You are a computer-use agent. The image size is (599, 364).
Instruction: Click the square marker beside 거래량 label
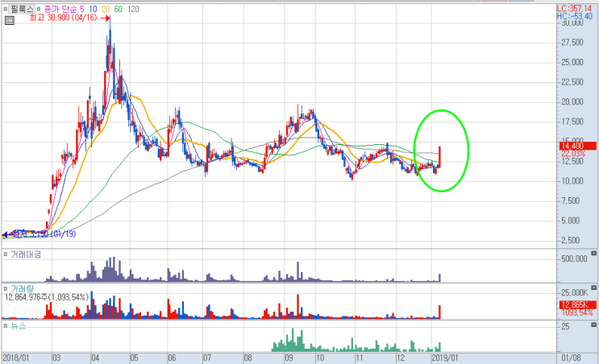point(6,289)
